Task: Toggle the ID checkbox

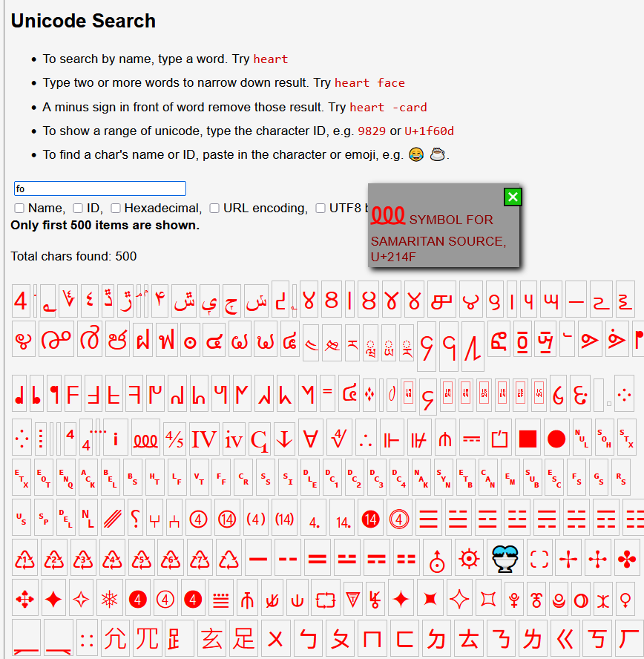Action: click(x=78, y=208)
